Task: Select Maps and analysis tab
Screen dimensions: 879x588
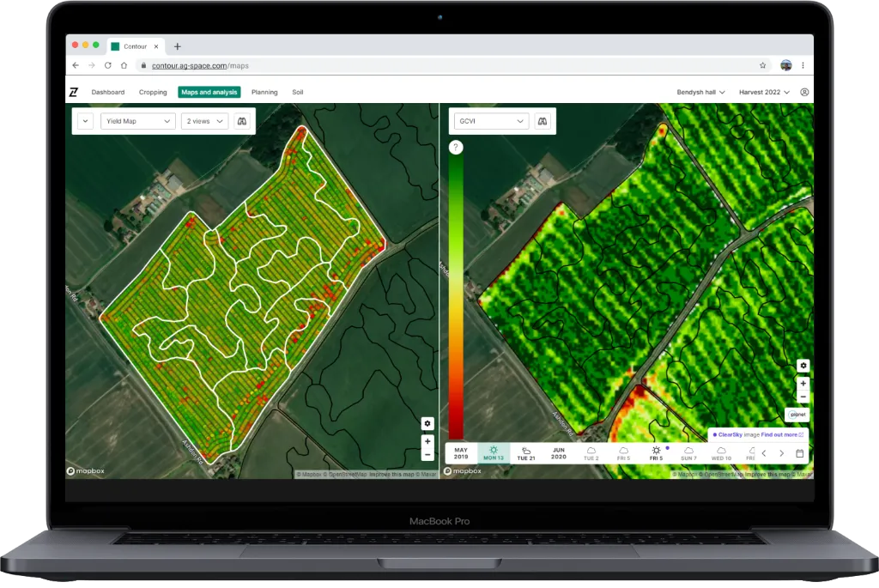Action: pos(209,92)
